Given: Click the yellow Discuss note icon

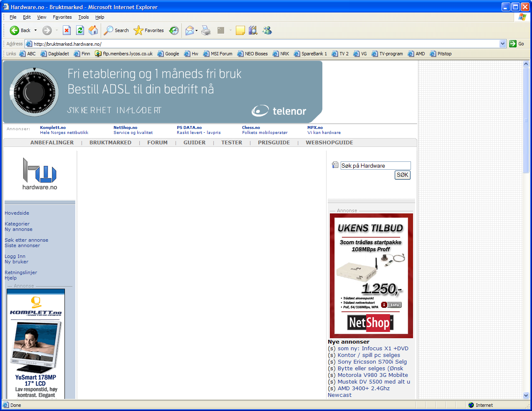Looking at the screenshot, I should coord(240,30).
